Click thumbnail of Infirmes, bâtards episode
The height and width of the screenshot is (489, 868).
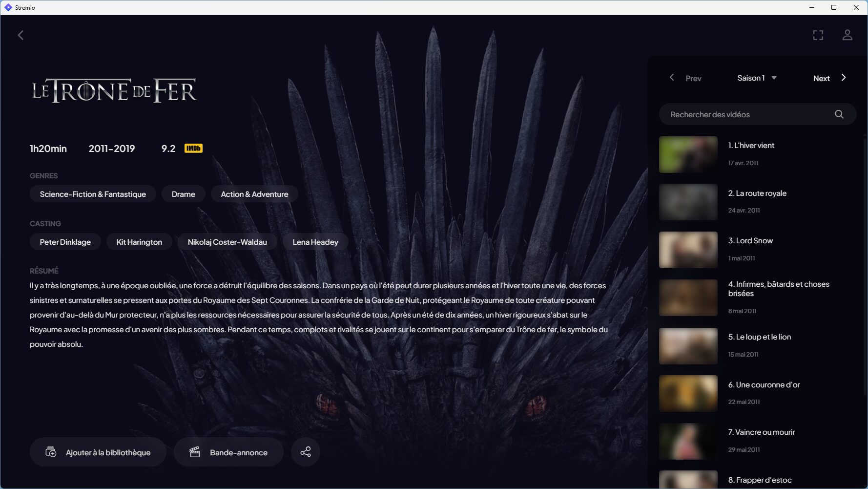point(688,298)
